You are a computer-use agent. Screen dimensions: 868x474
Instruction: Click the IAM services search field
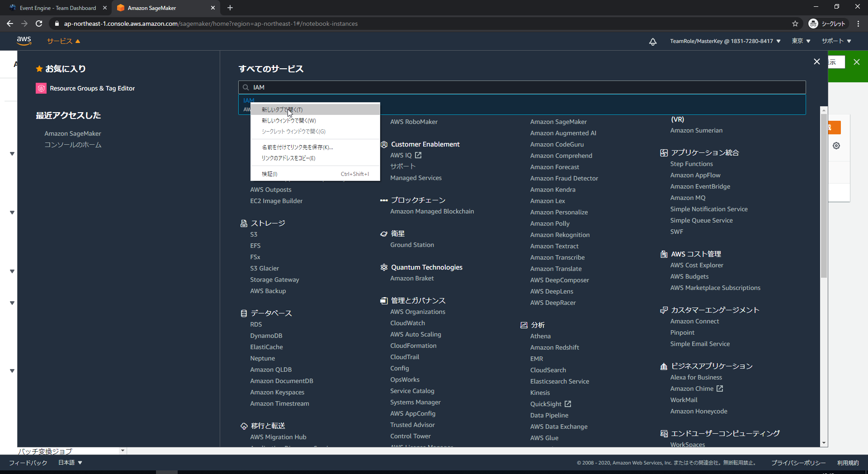click(522, 87)
